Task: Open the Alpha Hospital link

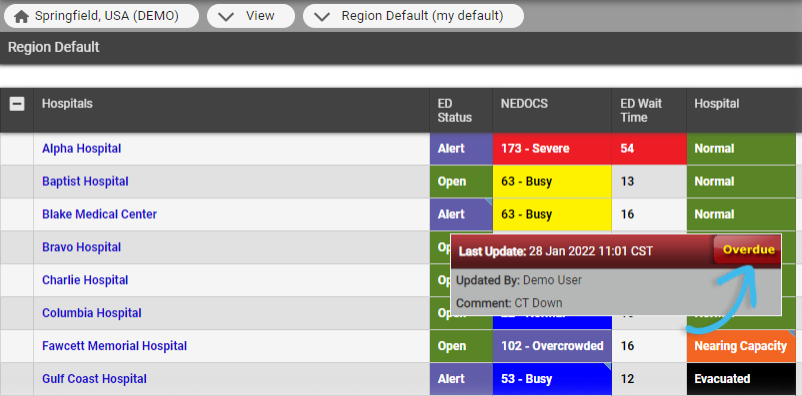Action: [x=81, y=148]
